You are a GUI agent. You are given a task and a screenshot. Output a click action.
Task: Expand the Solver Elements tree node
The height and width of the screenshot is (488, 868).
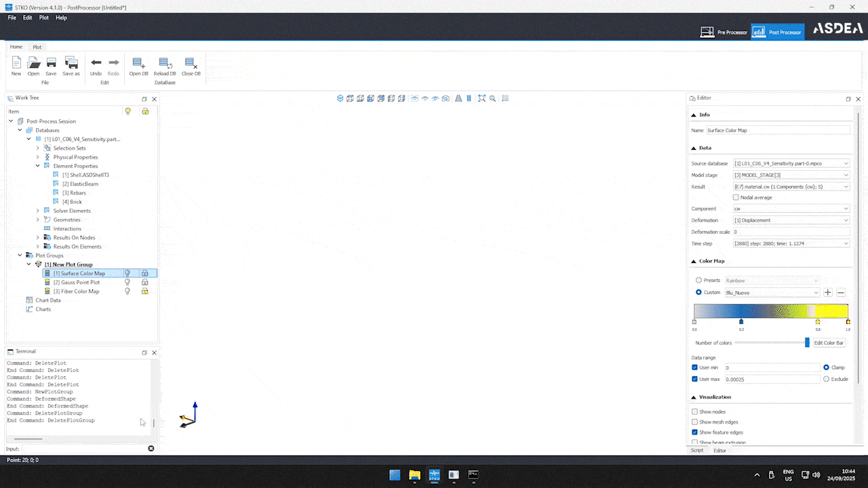[38, 211]
